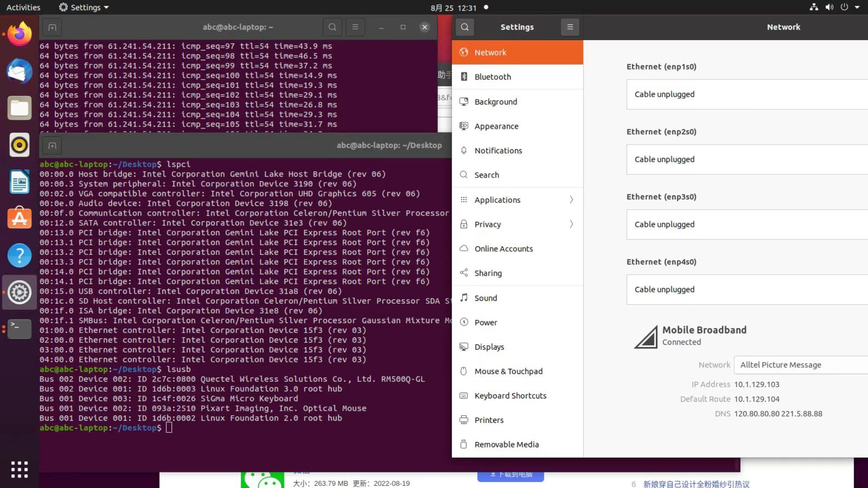868x488 pixels.
Task: Launch LibreOffice Writer from the dock
Action: point(19,182)
